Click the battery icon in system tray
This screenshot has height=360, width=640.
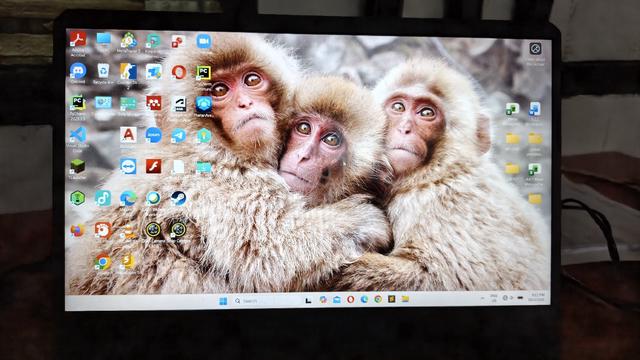coord(520,298)
